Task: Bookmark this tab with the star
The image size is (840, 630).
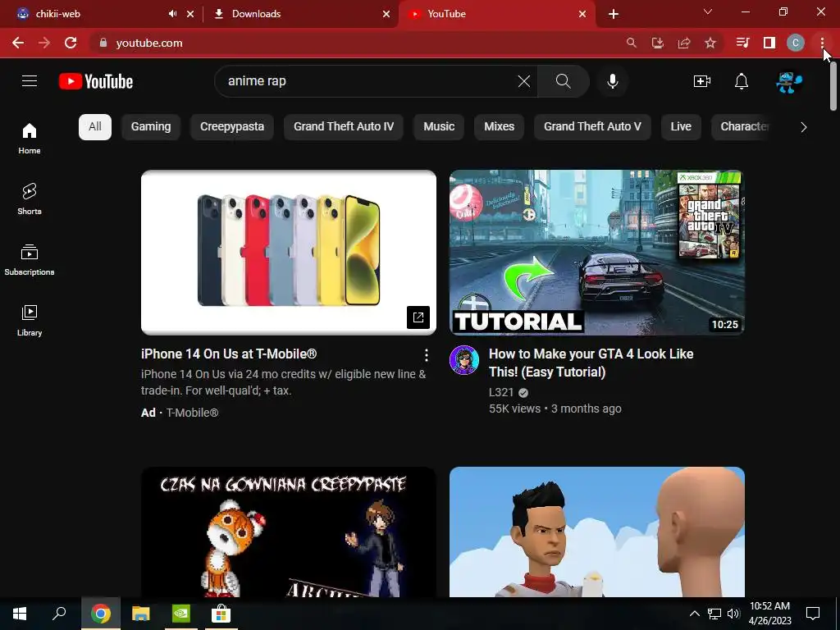Action: click(710, 43)
